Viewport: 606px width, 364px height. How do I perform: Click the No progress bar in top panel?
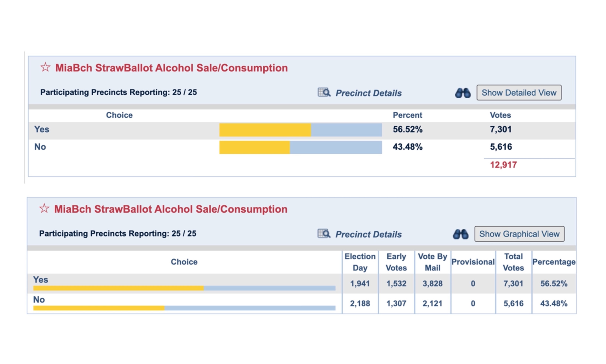coord(300,147)
